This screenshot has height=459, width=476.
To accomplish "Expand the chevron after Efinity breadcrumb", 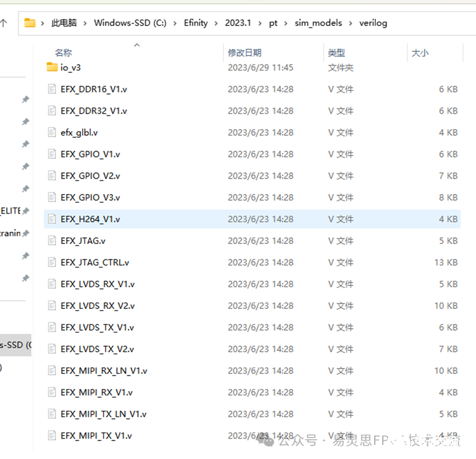I will tap(216, 23).
